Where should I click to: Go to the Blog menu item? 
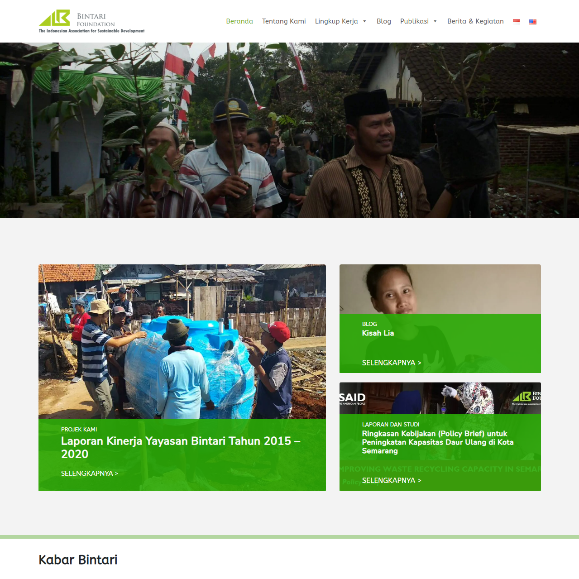click(x=384, y=21)
